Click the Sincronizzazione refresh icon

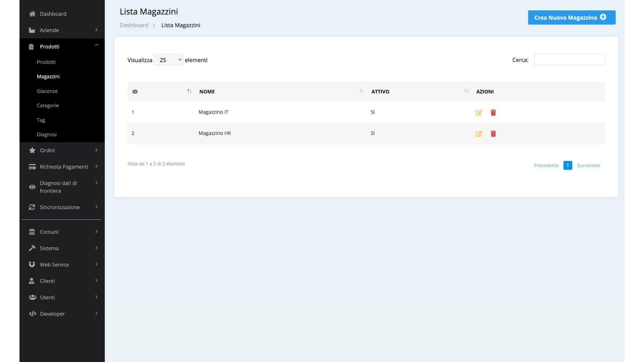click(x=32, y=207)
